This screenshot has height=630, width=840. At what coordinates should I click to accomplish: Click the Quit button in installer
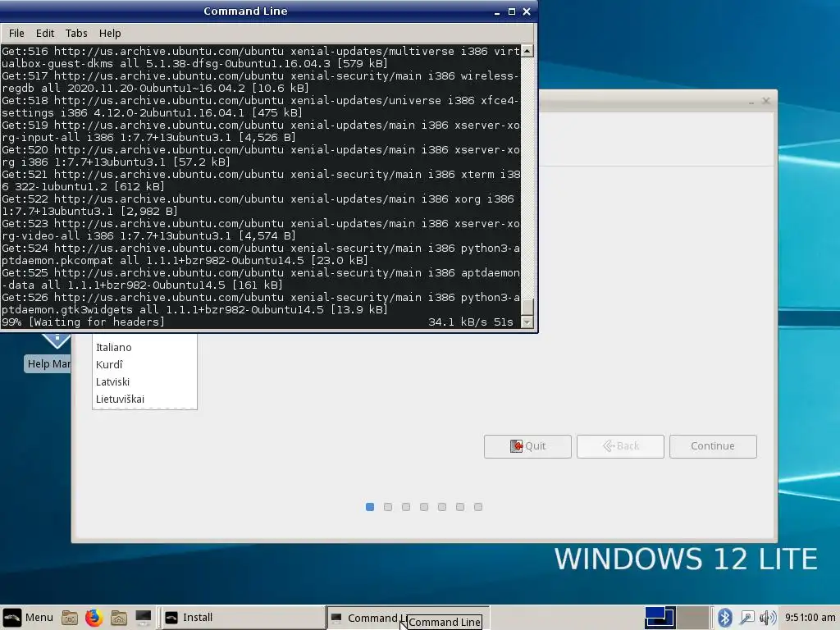point(527,446)
